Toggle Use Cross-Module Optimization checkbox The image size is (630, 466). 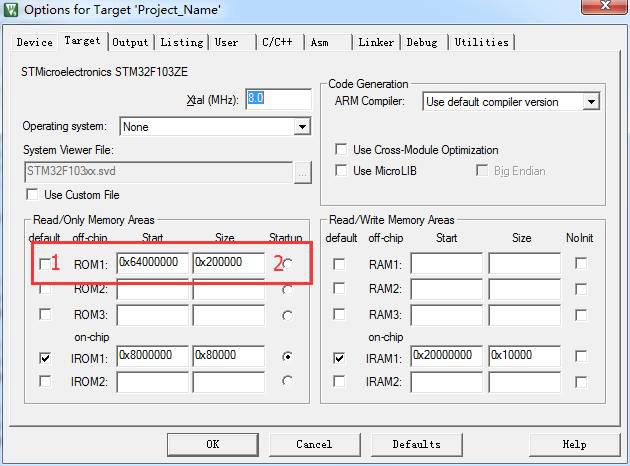[341, 149]
